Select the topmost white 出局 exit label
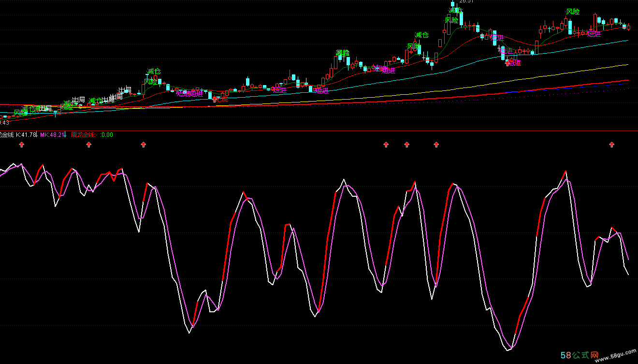This screenshot has height=364, width=638. (125, 90)
